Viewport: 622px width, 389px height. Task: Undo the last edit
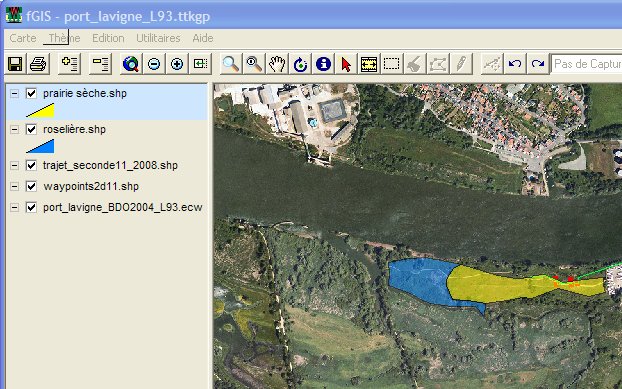(x=515, y=64)
